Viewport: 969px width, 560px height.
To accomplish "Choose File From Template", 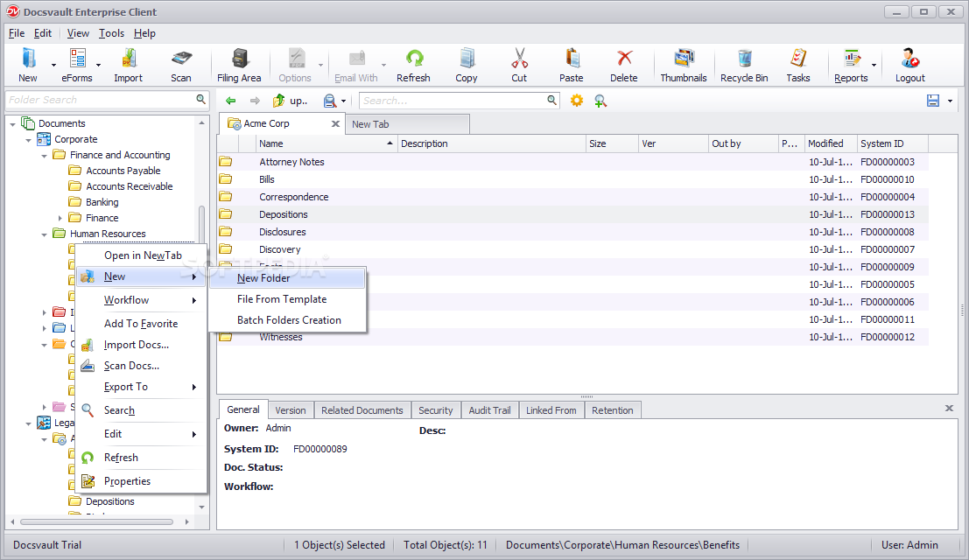I will [x=287, y=299].
